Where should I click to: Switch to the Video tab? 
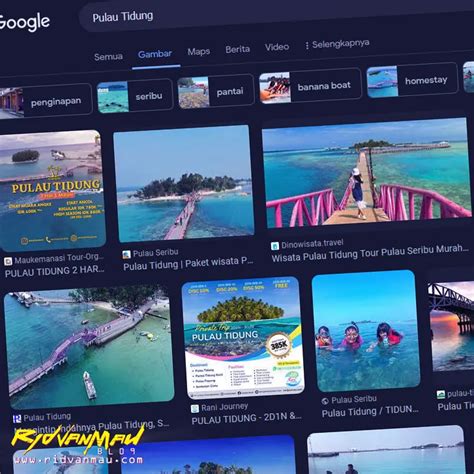tap(277, 47)
